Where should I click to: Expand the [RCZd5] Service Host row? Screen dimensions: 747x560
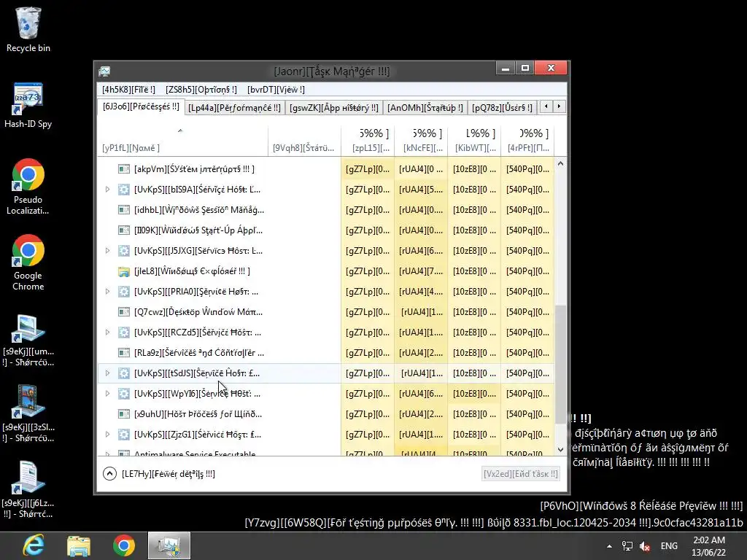(x=108, y=332)
